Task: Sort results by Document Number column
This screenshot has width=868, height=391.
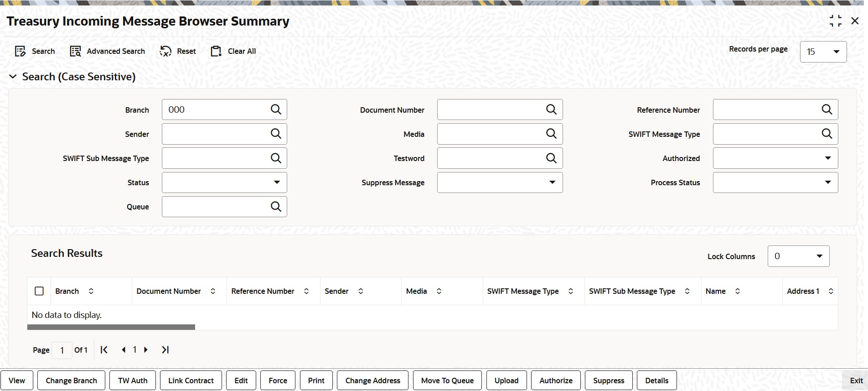Action: click(213, 291)
